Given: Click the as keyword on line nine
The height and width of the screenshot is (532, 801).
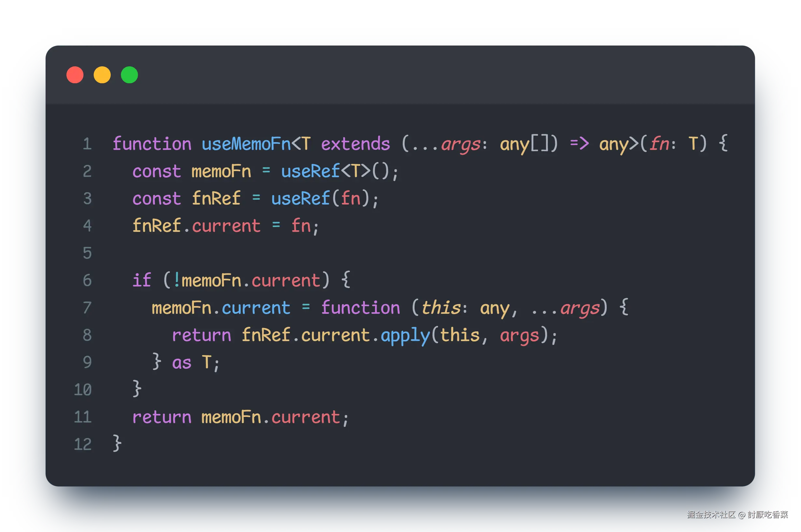Looking at the screenshot, I should click(x=181, y=363).
